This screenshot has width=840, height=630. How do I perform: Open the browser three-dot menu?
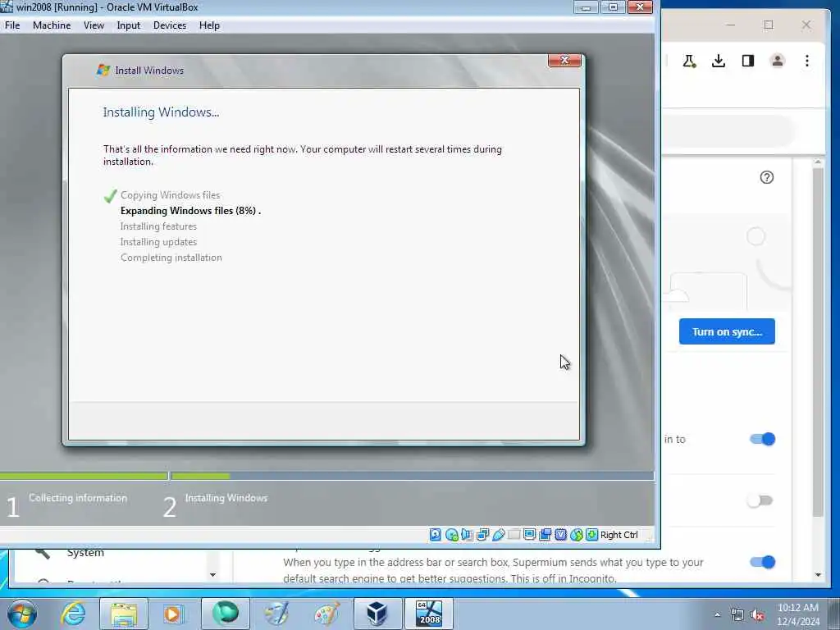pos(807,61)
